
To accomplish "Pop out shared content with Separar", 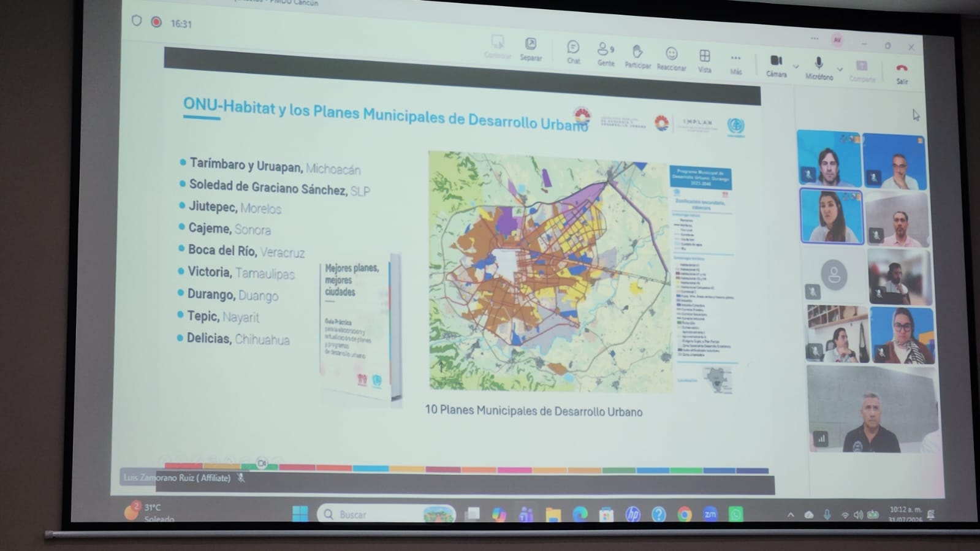I will point(531,48).
